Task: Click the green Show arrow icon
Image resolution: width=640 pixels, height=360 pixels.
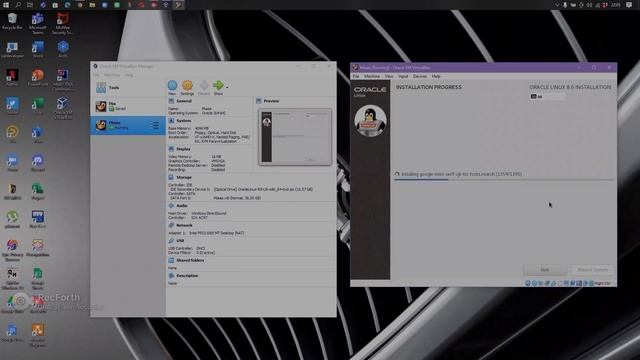Action: coord(218,85)
